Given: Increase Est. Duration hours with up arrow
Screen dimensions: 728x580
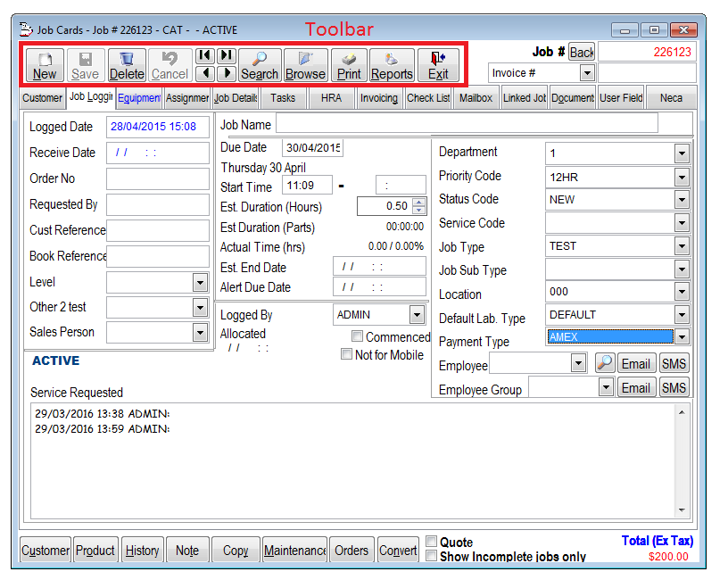Looking at the screenshot, I should click(x=419, y=202).
